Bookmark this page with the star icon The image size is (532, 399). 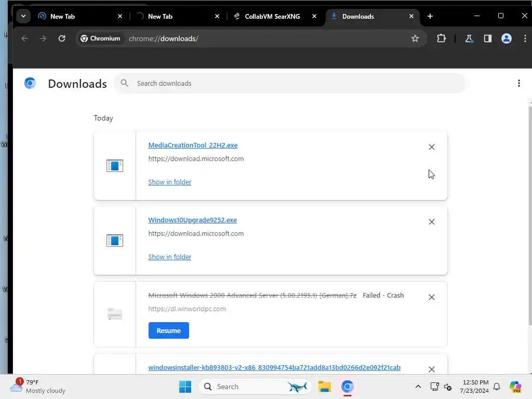[415, 38]
